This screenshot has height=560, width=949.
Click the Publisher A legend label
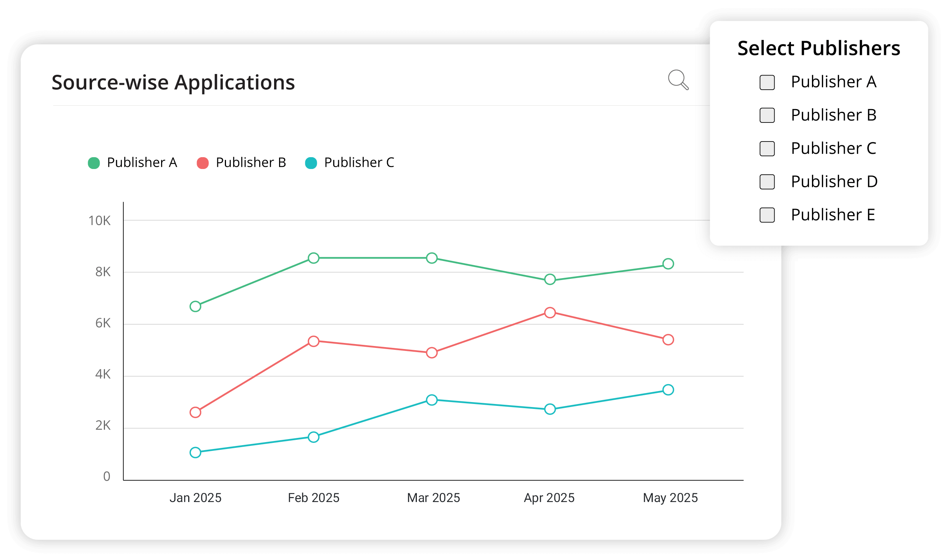[142, 163]
